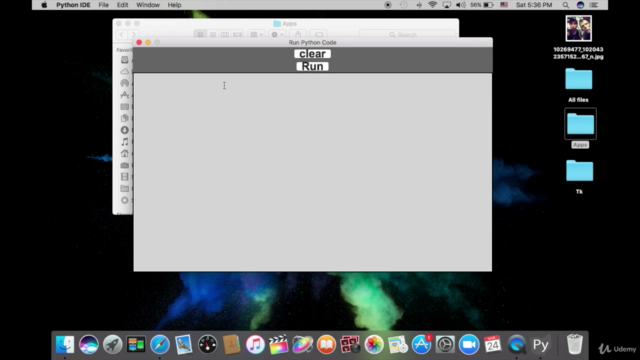640x360 pixels.
Task: Open the Motion app icon in Dock
Action: [302, 344]
